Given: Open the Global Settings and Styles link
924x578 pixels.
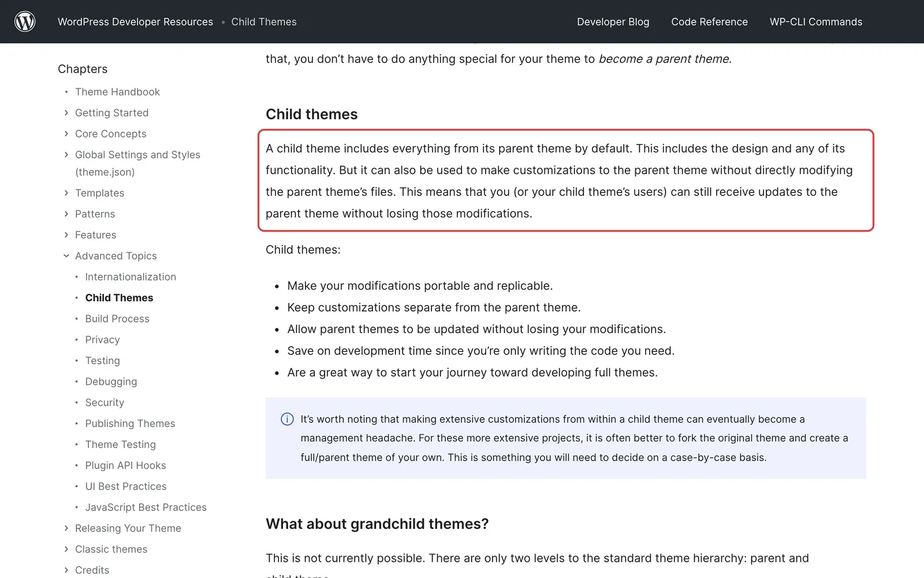Looking at the screenshot, I should click(137, 163).
